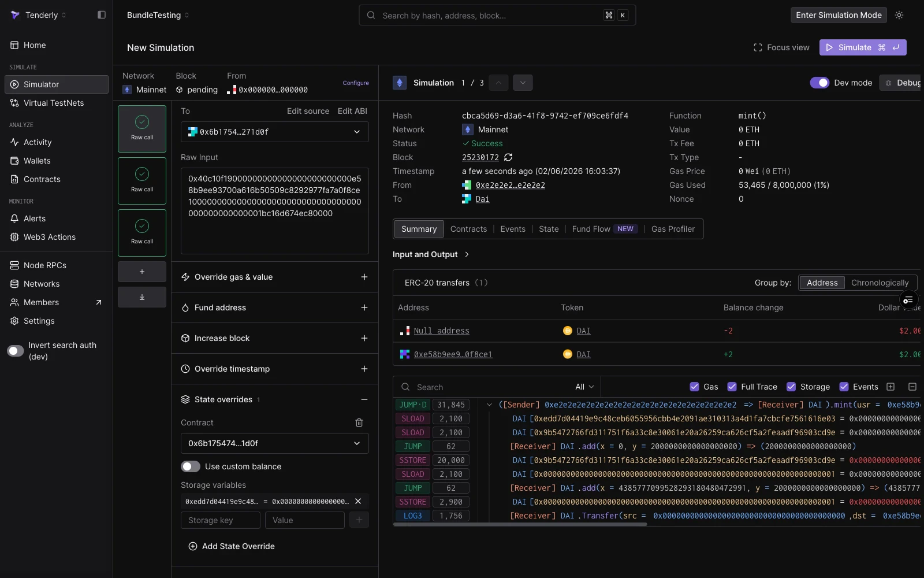Viewport: 924px width, 578px height.
Task: Group transfers Chronologically
Action: (x=880, y=283)
